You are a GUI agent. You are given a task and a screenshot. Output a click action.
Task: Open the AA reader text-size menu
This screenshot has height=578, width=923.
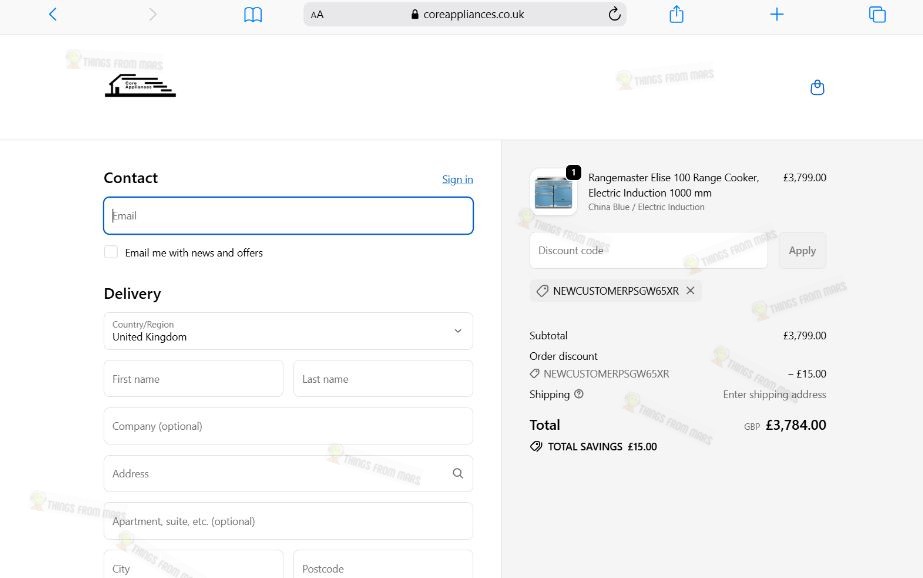pyautogui.click(x=317, y=15)
